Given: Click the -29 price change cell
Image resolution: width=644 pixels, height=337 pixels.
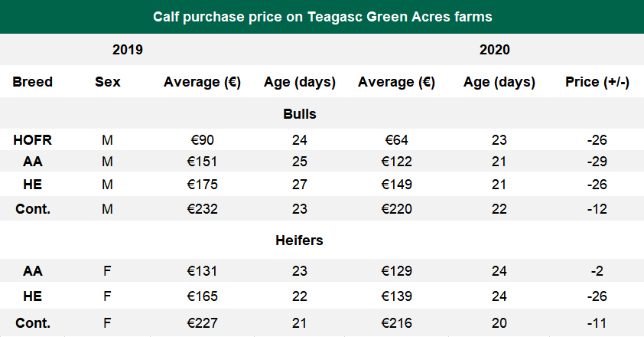Looking at the screenshot, I should (597, 162).
